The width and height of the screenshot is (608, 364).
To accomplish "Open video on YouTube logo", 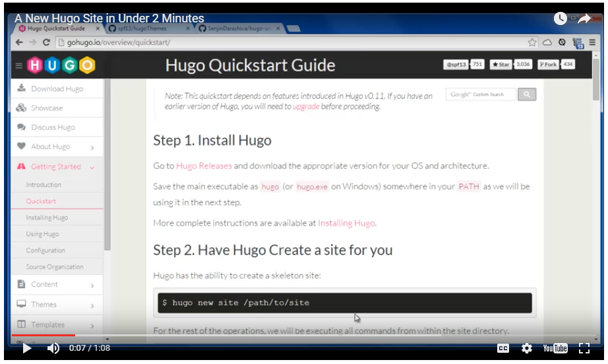I will tap(555, 348).
